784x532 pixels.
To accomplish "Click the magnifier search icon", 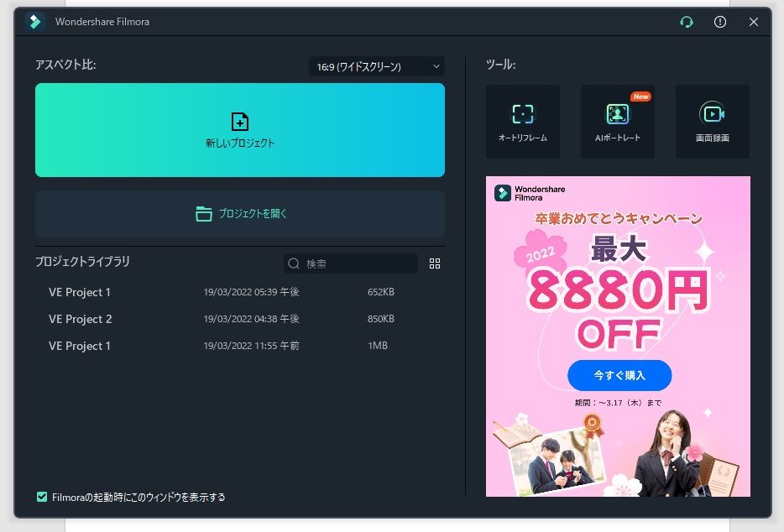I will tap(294, 263).
